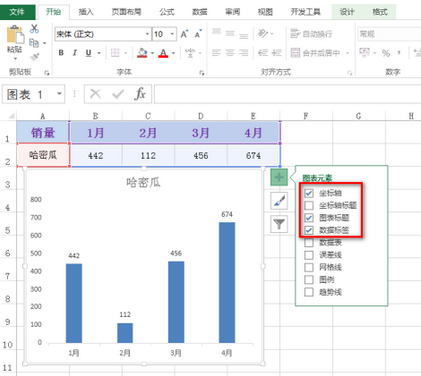Open chart filters funnel button
This screenshot has width=421, height=376.
279,224
